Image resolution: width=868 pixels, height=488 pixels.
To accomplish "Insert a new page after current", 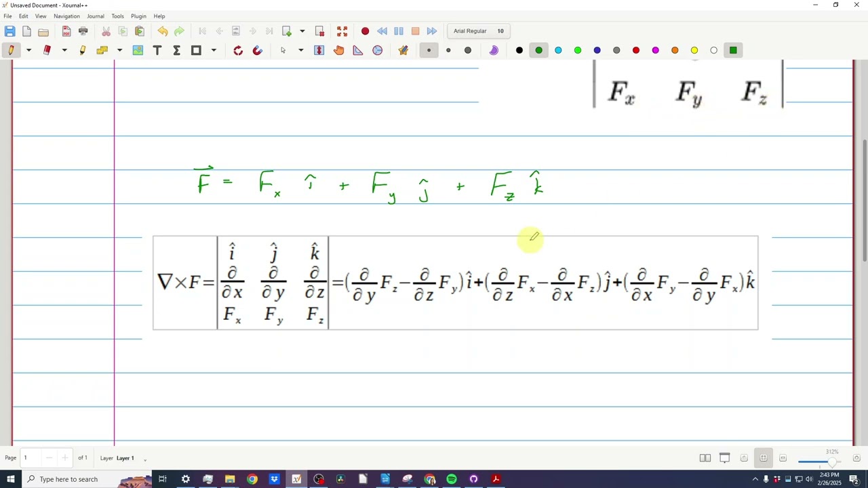I will click(287, 31).
